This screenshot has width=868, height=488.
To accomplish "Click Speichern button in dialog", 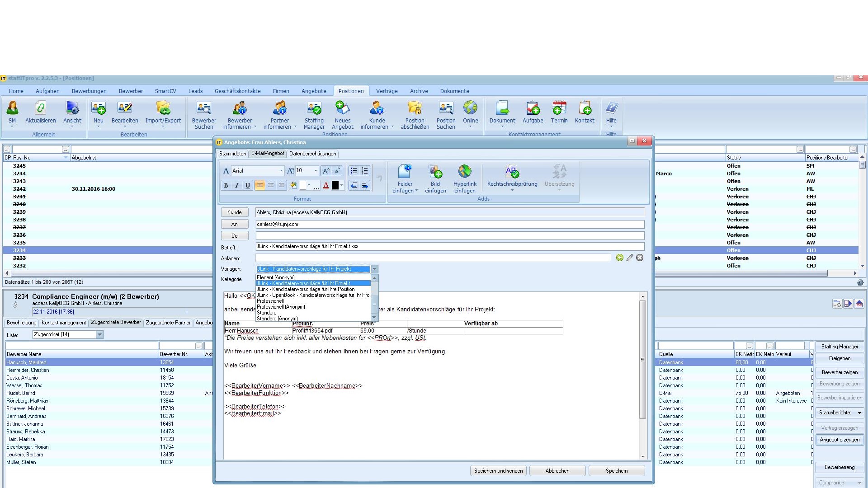I will point(617,471).
